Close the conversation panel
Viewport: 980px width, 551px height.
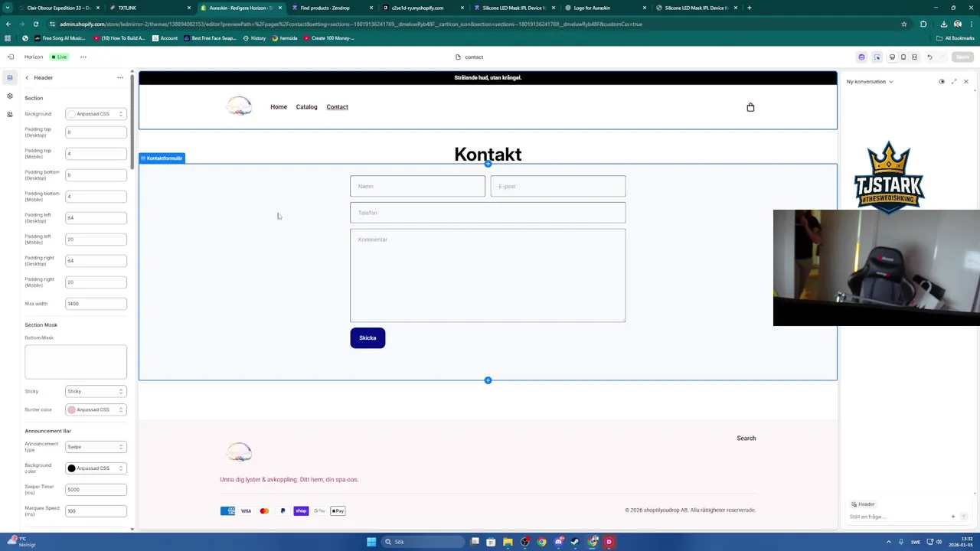pos(965,81)
